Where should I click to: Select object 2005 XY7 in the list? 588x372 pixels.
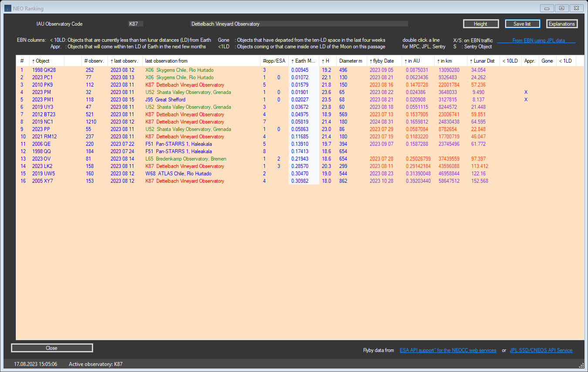pos(43,181)
